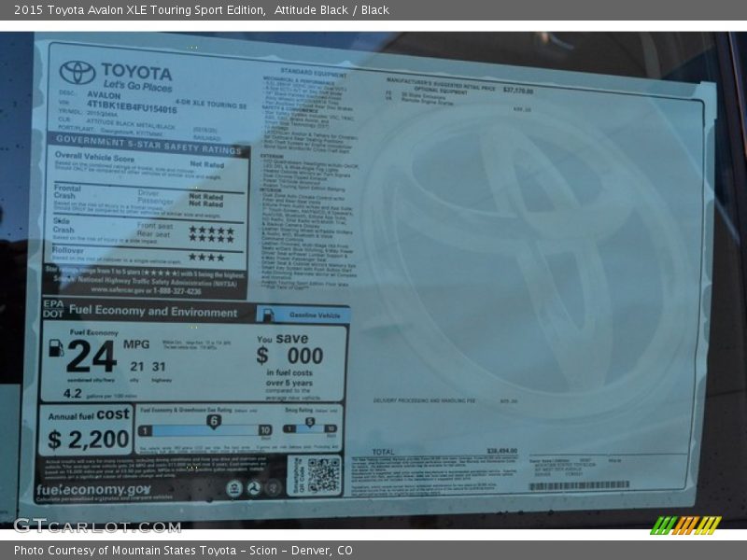Click the $37,170.00 suggested retail price
Image resolution: width=747 pixels, height=560 pixels.
[518, 90]
